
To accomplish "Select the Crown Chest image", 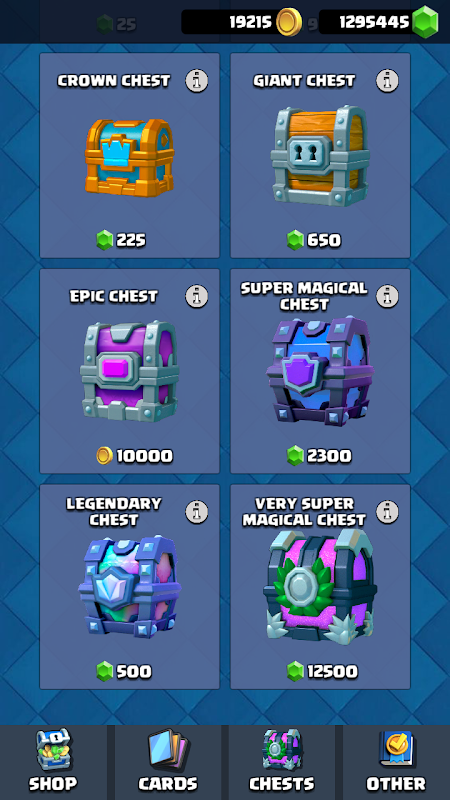I will (130, 157).
